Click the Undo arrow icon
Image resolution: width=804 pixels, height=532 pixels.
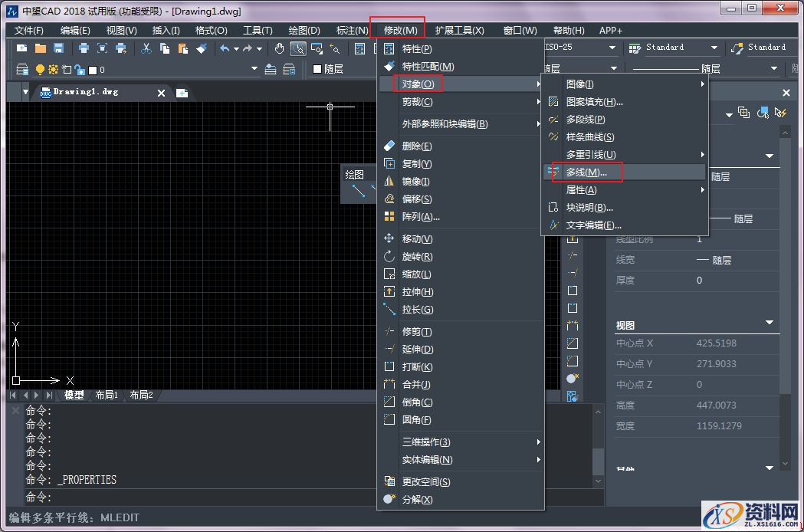coord(225,48)
